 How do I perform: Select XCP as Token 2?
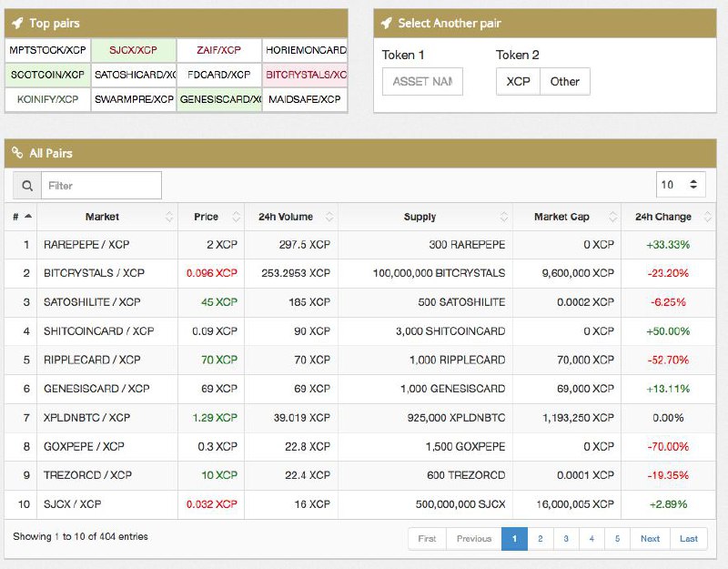pyautogui.click(x=518, y=82)
